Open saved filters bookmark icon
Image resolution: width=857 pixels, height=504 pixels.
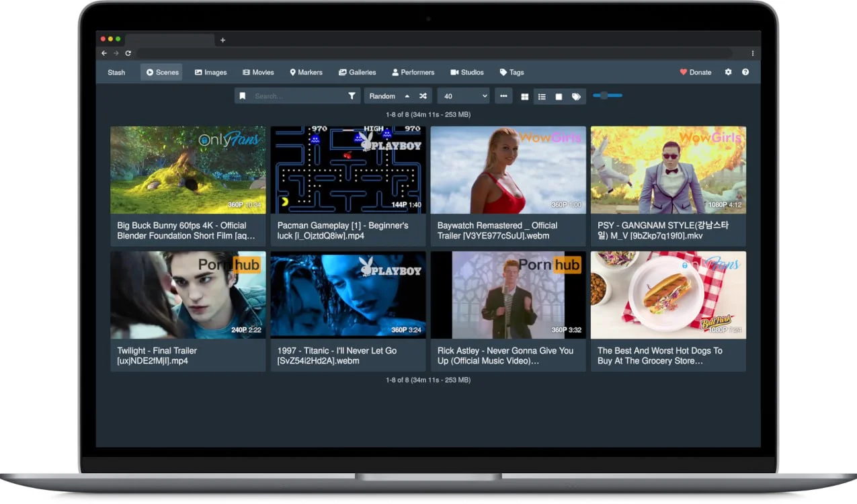click(x=243, y=96)
